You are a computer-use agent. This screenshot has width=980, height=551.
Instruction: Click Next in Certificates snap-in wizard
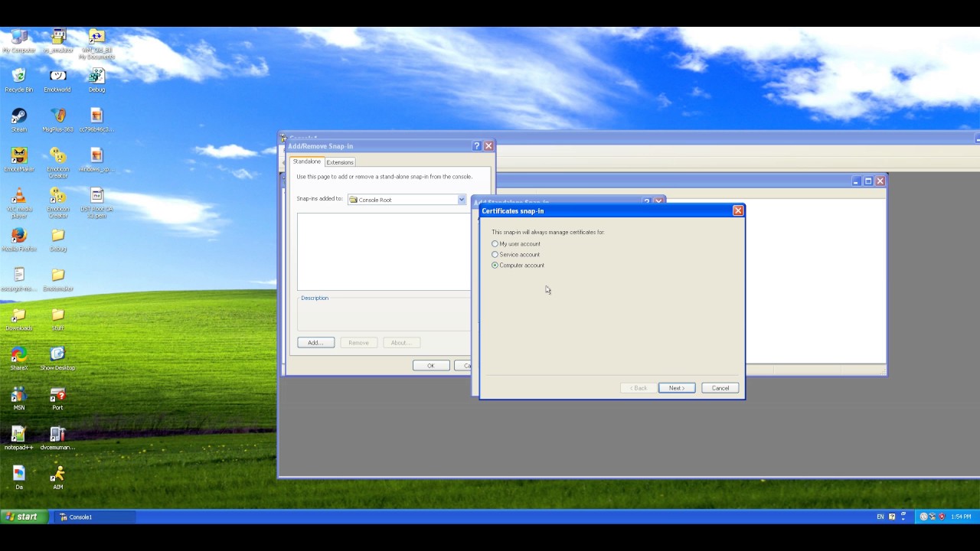click(677, 388)
